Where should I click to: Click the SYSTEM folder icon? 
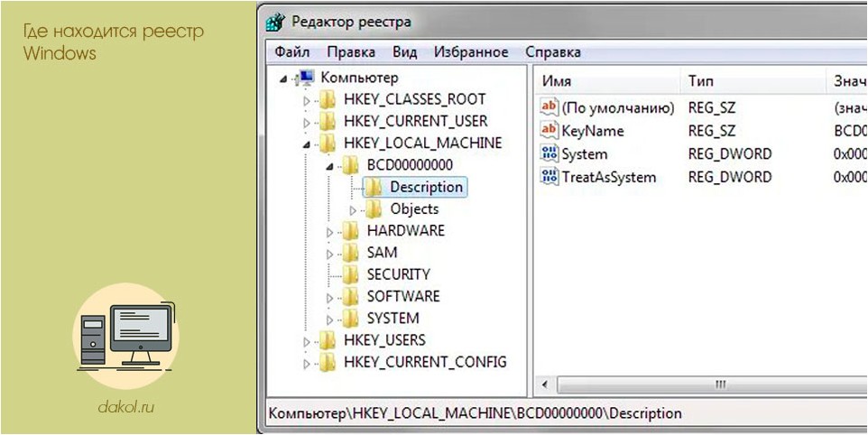pos(350,319)
